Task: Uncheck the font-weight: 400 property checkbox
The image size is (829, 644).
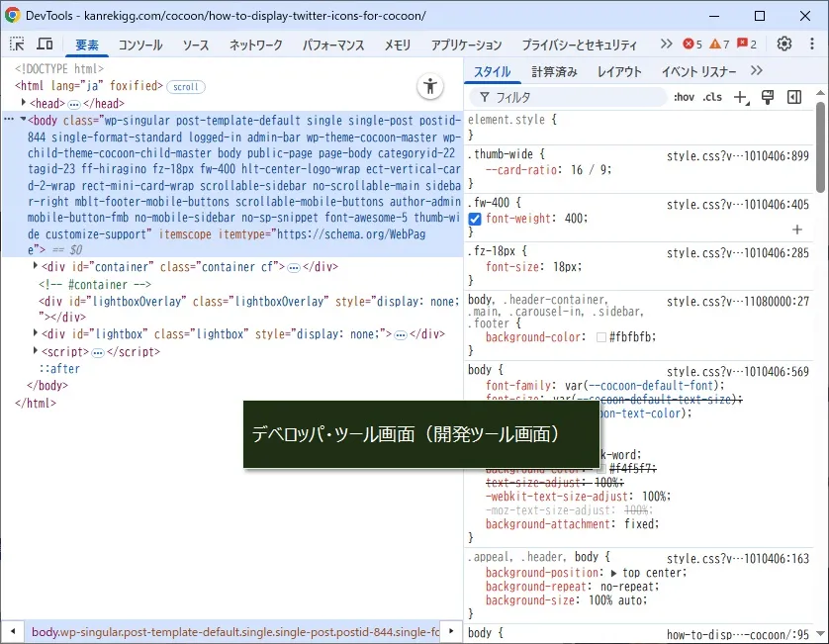Action: [476, 219]
